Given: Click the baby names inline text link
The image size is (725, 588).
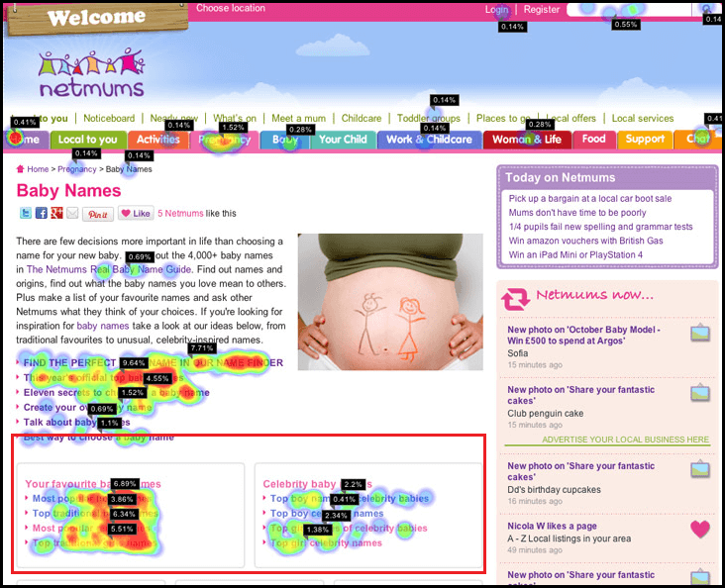Looking at the screenshot, I should click(103, 326).
